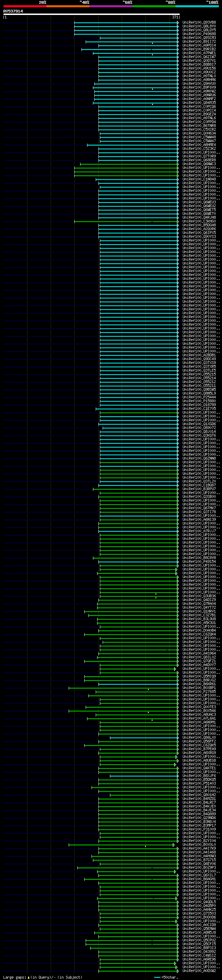
Task: Select the UniRef100_B6AGH1 label
Action: point(199,879)
